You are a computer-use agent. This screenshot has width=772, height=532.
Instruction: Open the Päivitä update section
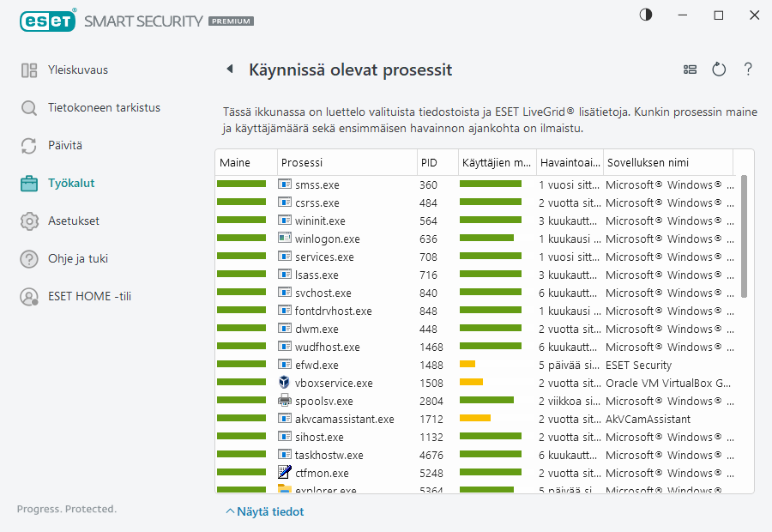64,146
